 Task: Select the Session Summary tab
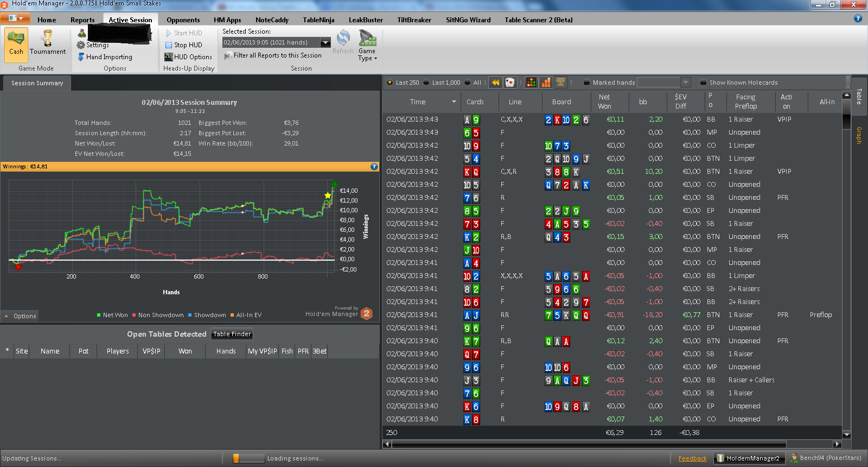pyautogui.click(x=37, y=83)
